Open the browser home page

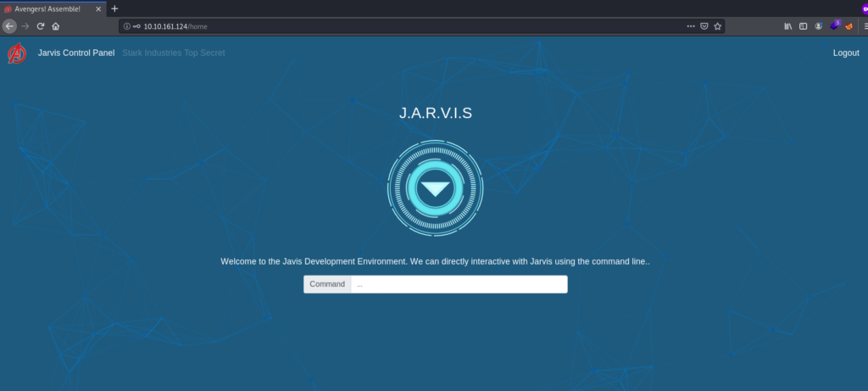click(55, 26)
